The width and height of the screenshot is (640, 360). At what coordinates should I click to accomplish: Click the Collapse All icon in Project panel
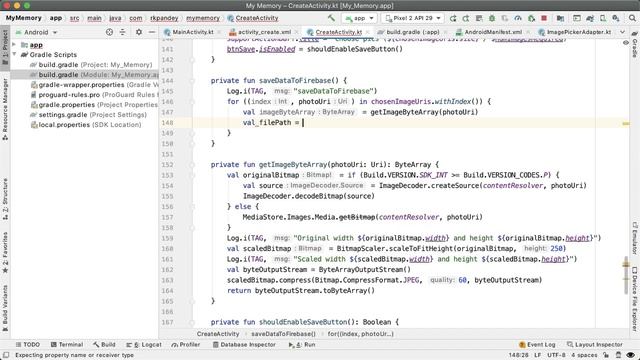tap(122, 32)
